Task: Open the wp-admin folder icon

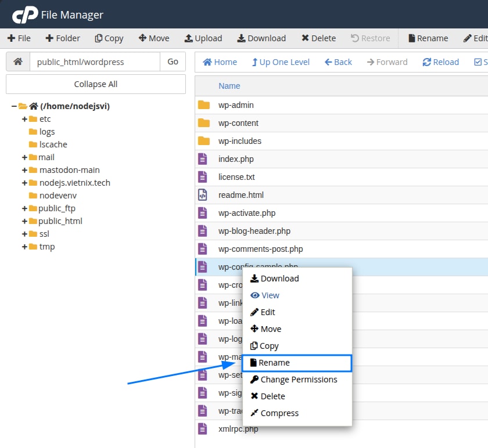Action: [x=203, y=105]
